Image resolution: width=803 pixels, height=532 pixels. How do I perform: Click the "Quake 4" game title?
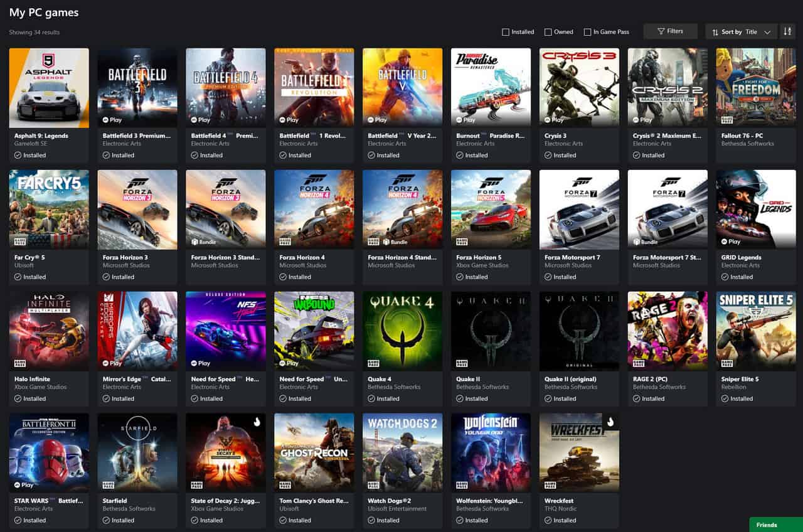[380, 379]
